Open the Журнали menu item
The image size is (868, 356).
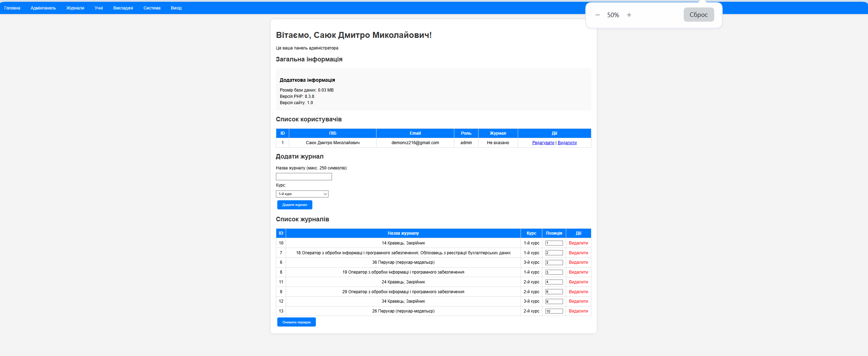click(x=75, y=8)
